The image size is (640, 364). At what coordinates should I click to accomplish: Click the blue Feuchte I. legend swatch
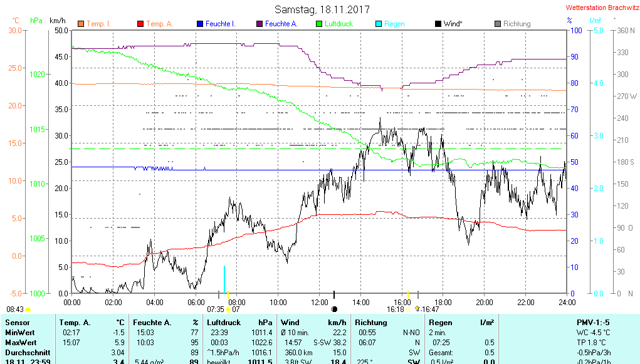pos(200,24)
